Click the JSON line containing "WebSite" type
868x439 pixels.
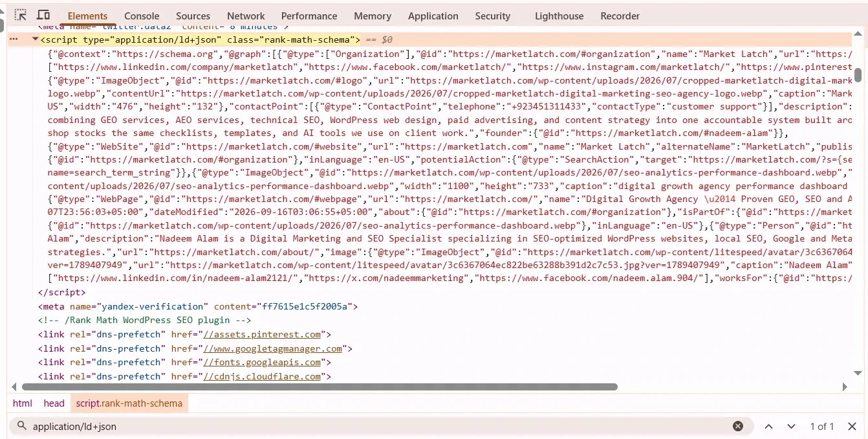point(450,146)
